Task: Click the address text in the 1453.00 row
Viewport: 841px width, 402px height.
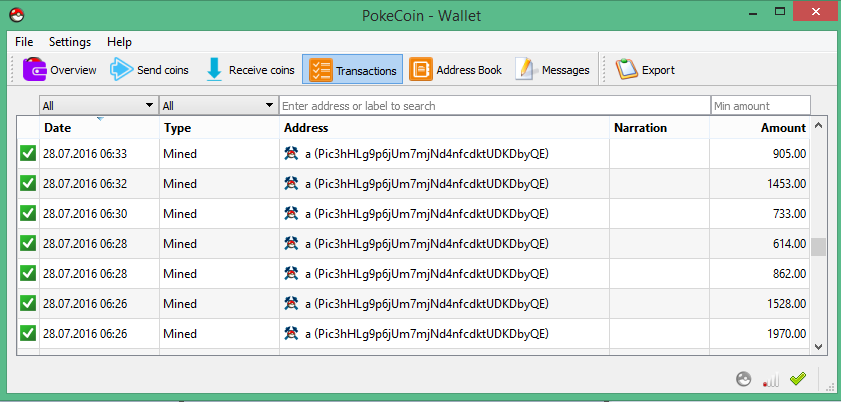Action: coord(427,184)
